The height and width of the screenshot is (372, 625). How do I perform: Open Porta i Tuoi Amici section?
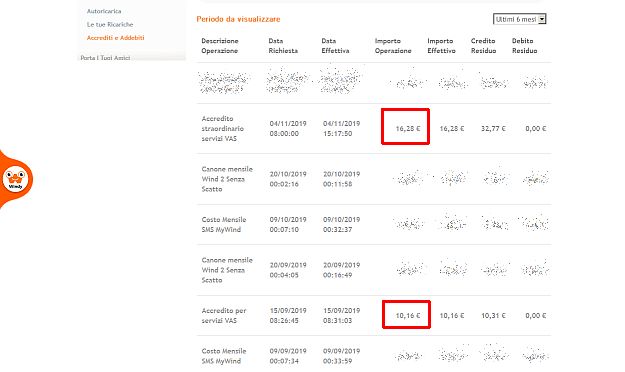pyautogui.click(x=105, y=58)
